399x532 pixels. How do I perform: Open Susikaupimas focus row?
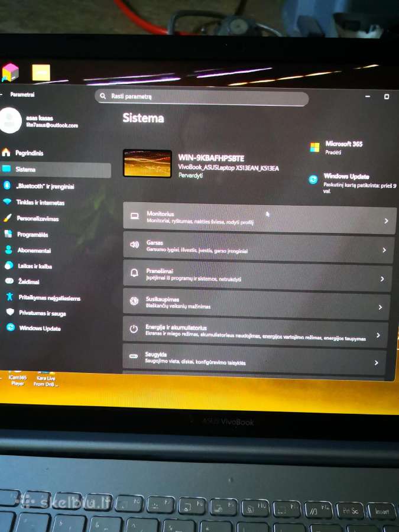pos(256,304)
